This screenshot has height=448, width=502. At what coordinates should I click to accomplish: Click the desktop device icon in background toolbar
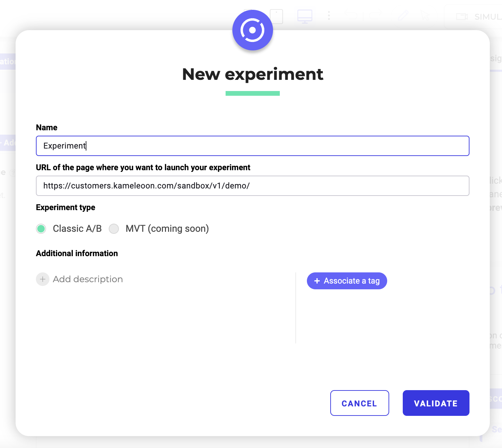305,16
